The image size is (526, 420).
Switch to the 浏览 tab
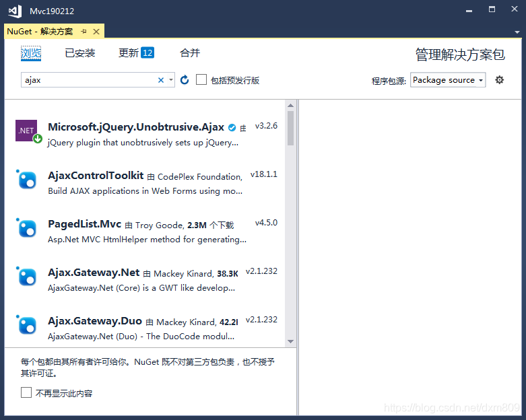coord(31,53)
